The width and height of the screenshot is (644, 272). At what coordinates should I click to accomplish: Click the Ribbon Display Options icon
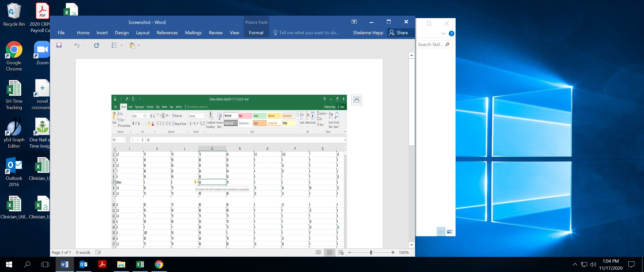click(354, 22)
